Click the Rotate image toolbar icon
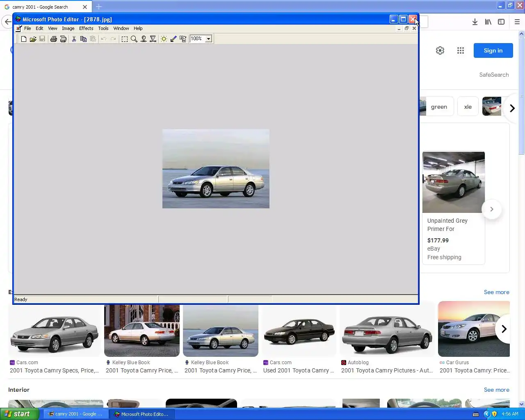The width and height of the screenshot is (525, 420). click(183, 39)
